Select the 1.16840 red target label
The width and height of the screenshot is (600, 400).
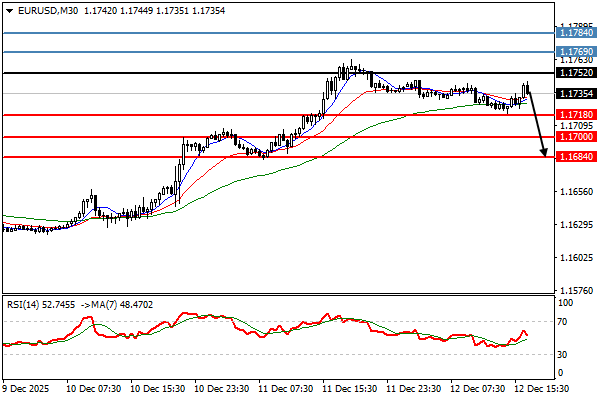coord(575,157)
